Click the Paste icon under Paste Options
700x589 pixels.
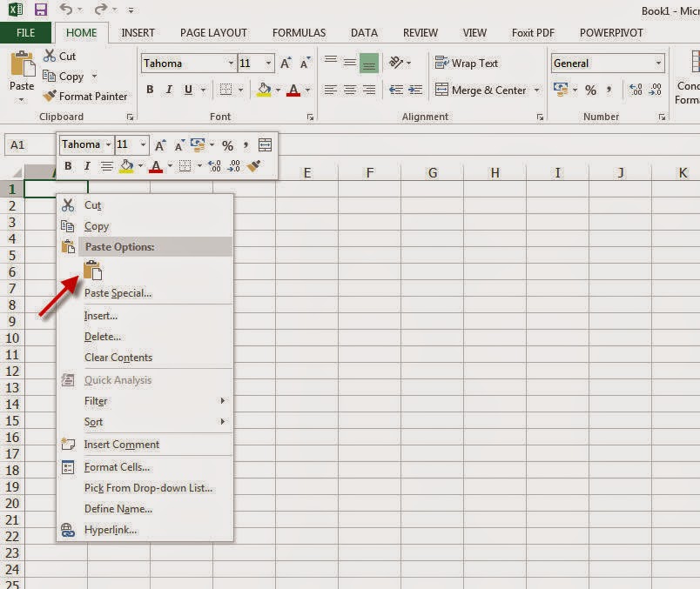[92, 270]
